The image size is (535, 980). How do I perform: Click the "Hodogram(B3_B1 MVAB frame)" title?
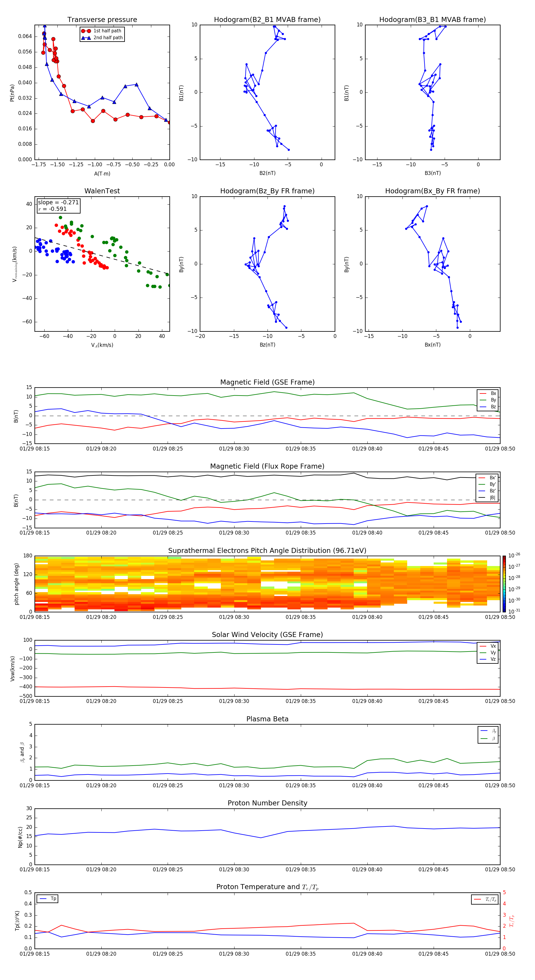(432, 20)
